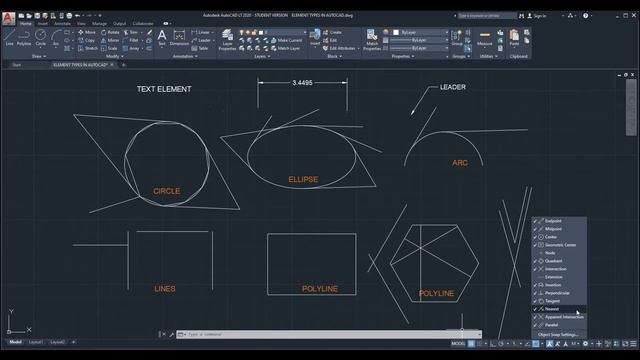Viewport: 640px width, 360px height.
Task: Toggle the Geometric Center object snap
Action: [559, 245]
